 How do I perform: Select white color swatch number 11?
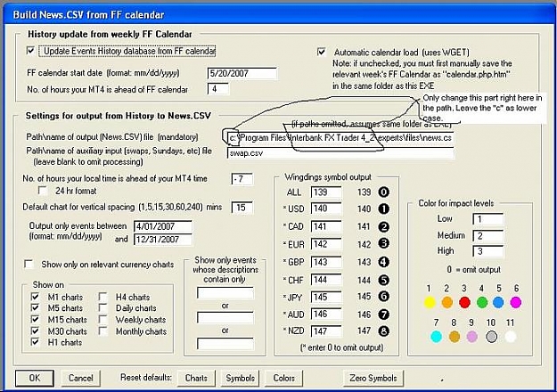pos(511,336)
